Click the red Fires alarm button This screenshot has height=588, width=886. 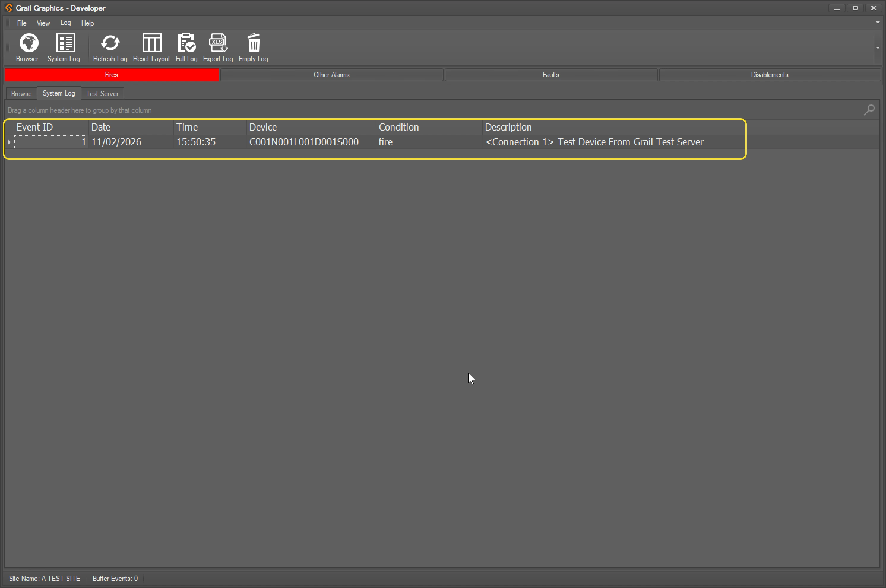point(111,75)
